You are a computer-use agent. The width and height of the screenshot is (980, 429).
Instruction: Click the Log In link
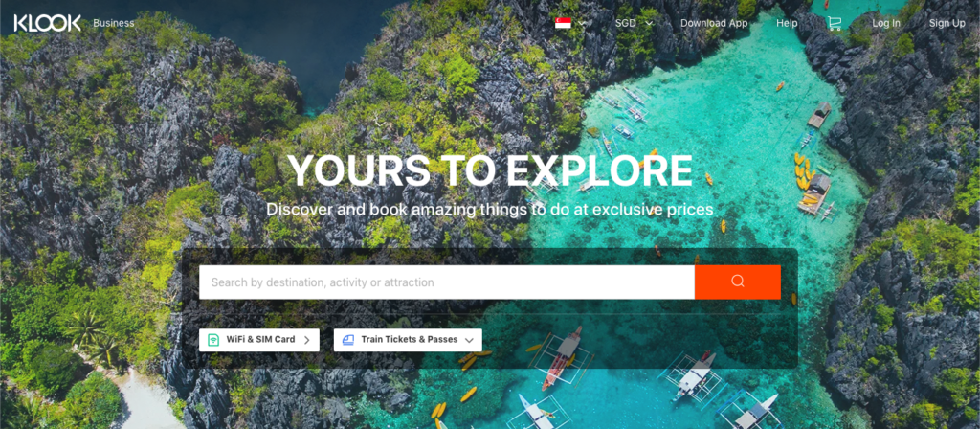[x=886, y=23]
